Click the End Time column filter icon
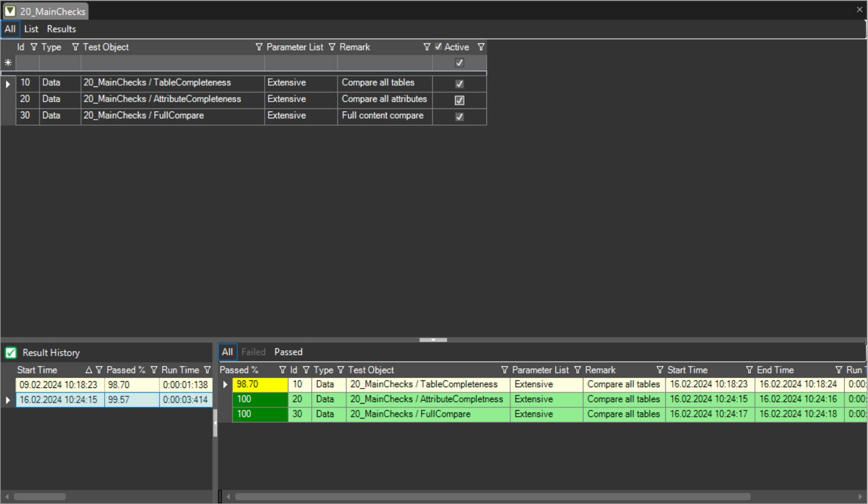This screenshot has height=504, width=868. (x=838, y=370)
